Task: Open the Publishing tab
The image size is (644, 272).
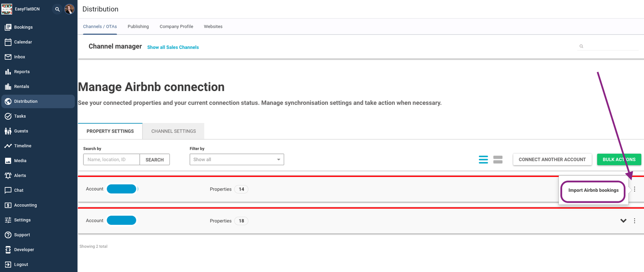Action: coord(138,27)
